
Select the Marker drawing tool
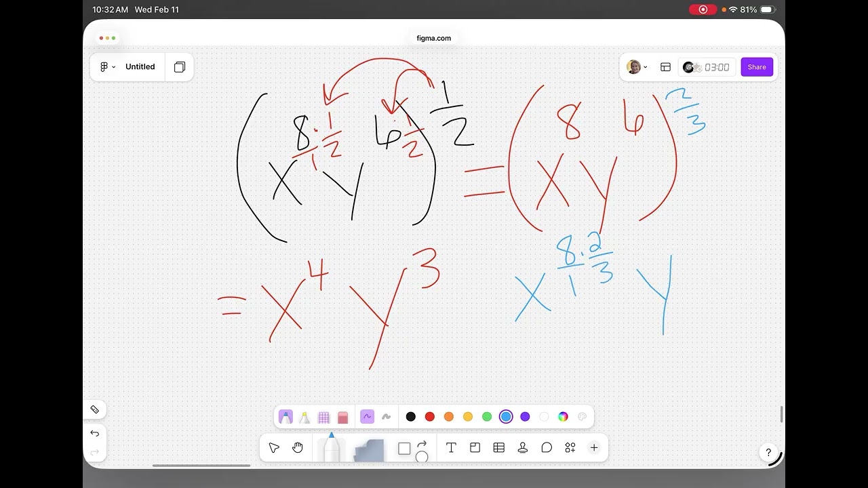285,417
